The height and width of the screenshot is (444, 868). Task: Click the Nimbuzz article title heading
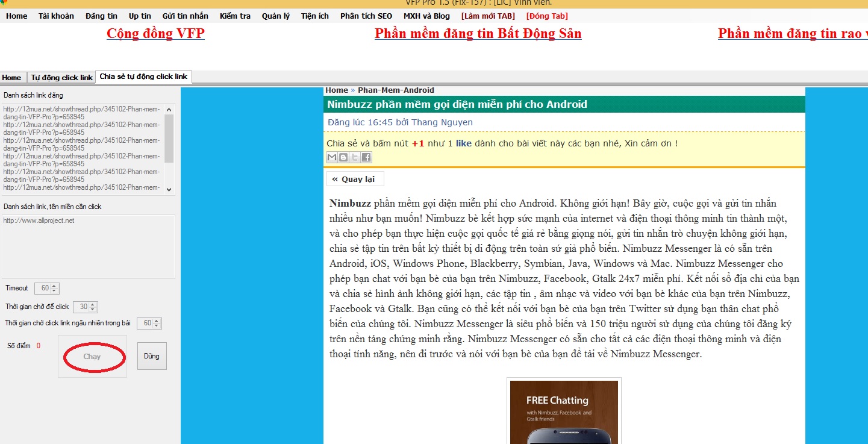point(457,104)
